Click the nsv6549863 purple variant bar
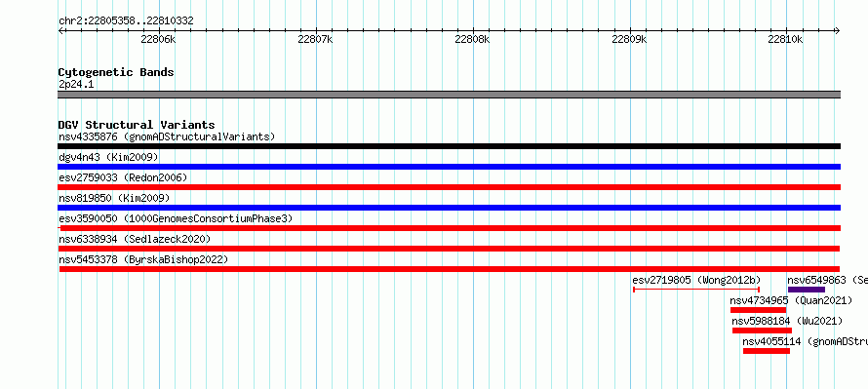This screenshot has height=389, width=868. click(x=807, y=290)
